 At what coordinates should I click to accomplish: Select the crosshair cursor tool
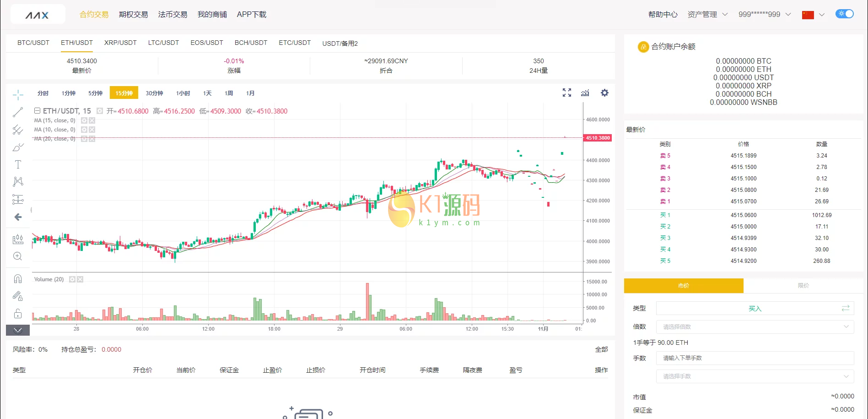(x=18, y=95)
